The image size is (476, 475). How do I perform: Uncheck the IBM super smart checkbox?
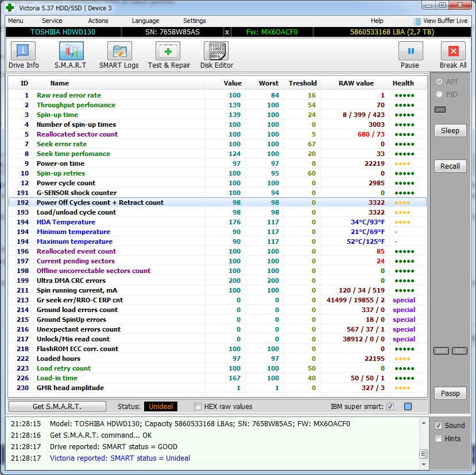tap(390, 407)
